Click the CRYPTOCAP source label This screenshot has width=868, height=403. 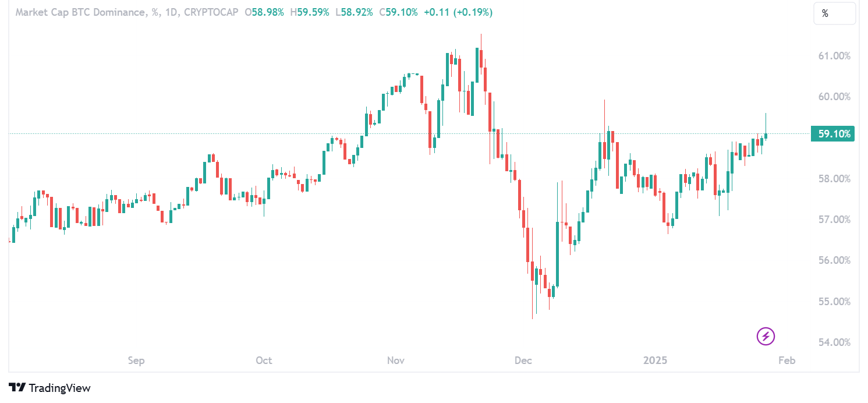(x=211, y=12)
